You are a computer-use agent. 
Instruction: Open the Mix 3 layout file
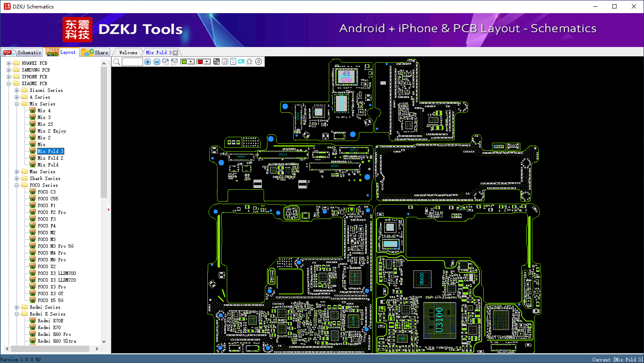pyautogui.click(x=44, y=117)
